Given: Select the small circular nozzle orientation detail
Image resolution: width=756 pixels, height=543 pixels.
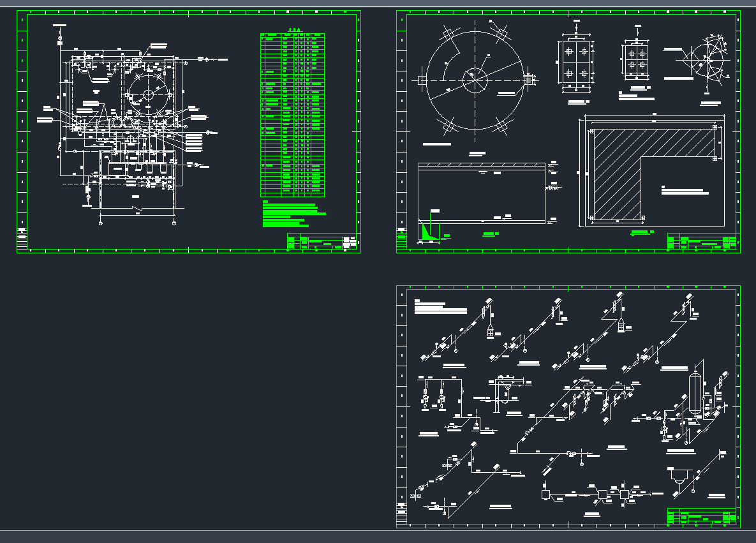Looking at the screenshot, I should (707, 60).
